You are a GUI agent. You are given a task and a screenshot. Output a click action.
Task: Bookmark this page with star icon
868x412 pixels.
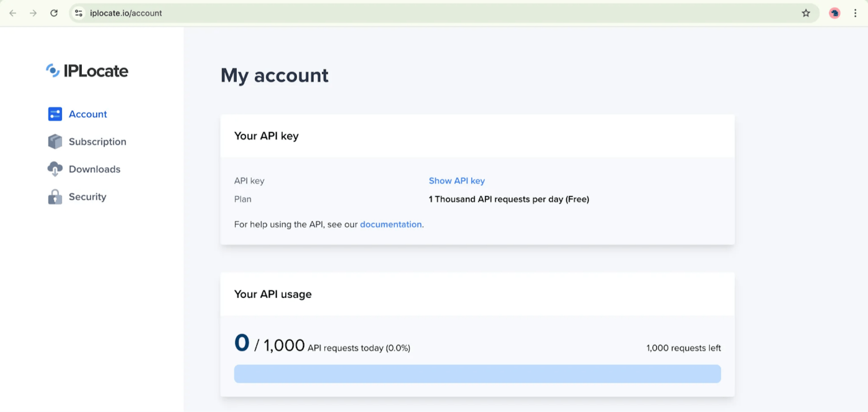pos(806,13)
